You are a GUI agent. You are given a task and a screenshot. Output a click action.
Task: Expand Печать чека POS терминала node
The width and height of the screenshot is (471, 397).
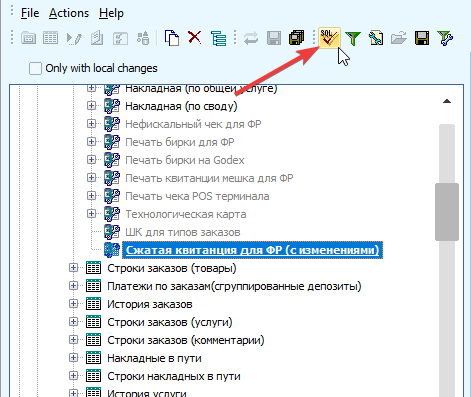[91, 196]
